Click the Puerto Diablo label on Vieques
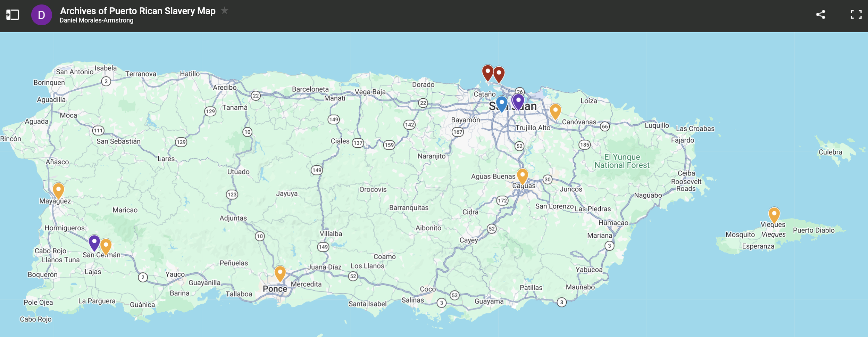This screenshot has height=337, width=868. (x=814, y=230)
